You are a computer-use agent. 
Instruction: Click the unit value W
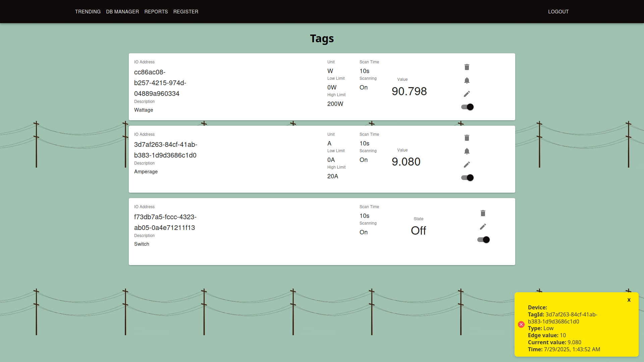pyautogui.click(x=330, y=71)
